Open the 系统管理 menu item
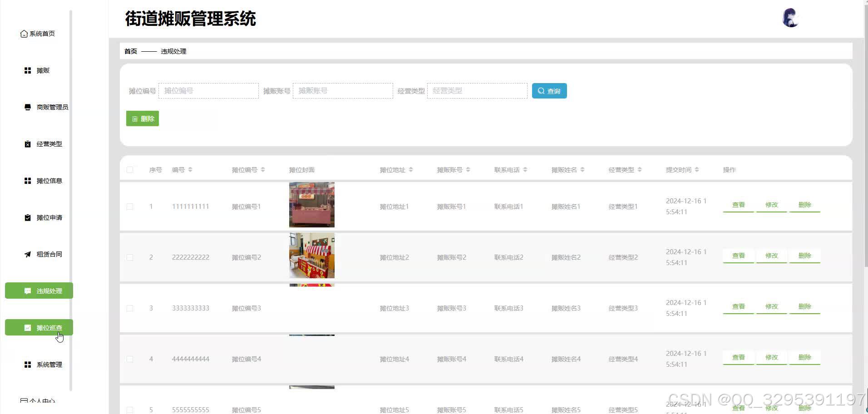The height and width of the screenshot is (414, 868). 49,364
